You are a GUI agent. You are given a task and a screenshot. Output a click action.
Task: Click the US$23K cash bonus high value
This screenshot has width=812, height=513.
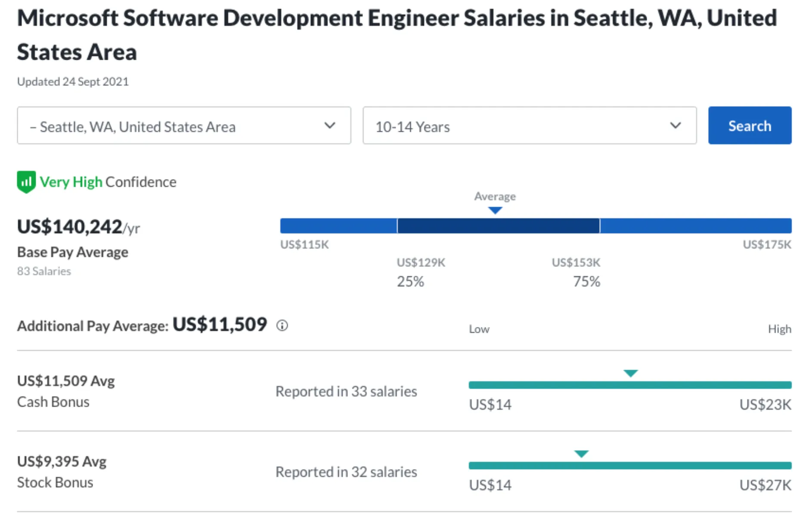tap(766, 405)
